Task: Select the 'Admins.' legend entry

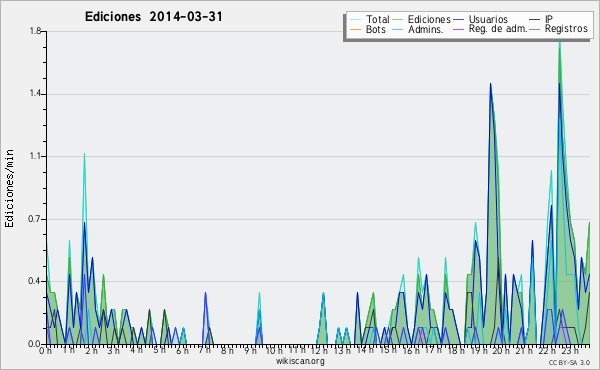Action: click(x=426, y=29)
